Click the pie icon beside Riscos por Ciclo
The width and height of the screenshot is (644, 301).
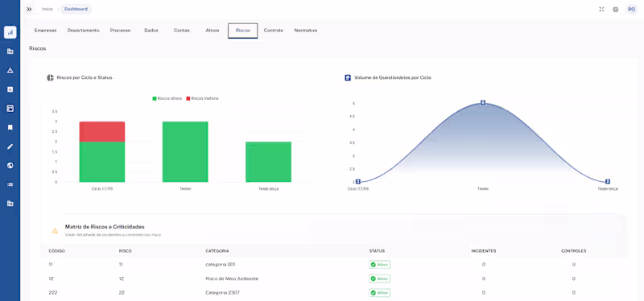pyautogui.click(x=50, y=77)
